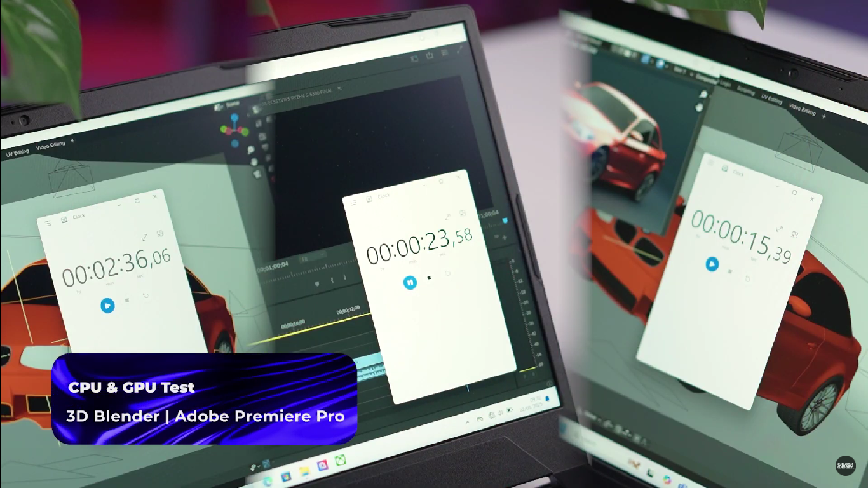Viewport: 868px width, 488px height.
Task: Pause the running 00:00:23 stopwatch
Action: pos(410,282)
